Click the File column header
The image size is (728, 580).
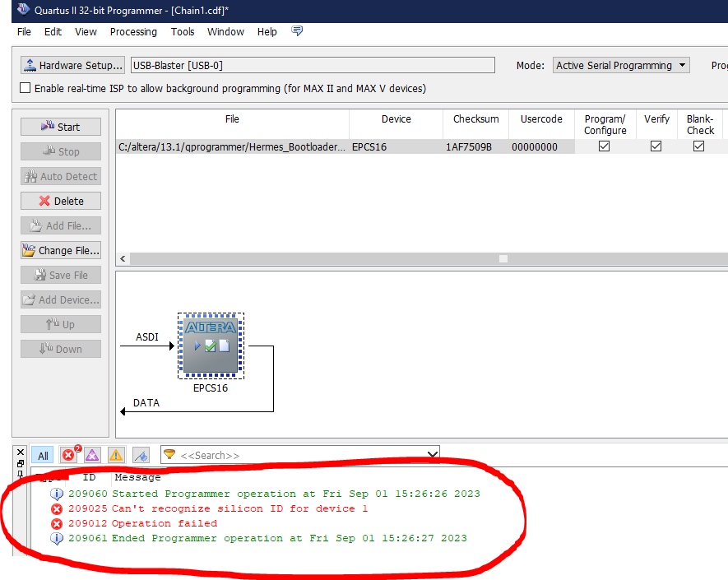coord(232,119)
